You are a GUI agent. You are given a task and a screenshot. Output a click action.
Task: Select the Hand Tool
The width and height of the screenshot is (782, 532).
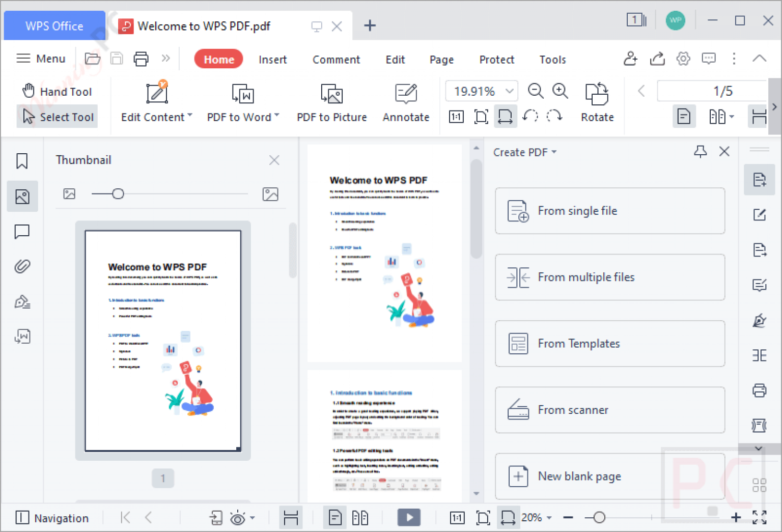[x=58, y=91]
